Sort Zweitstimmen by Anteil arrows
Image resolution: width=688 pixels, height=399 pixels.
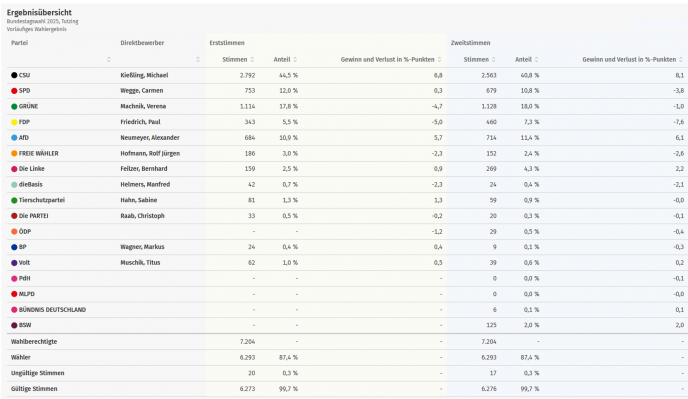(536, 60)
